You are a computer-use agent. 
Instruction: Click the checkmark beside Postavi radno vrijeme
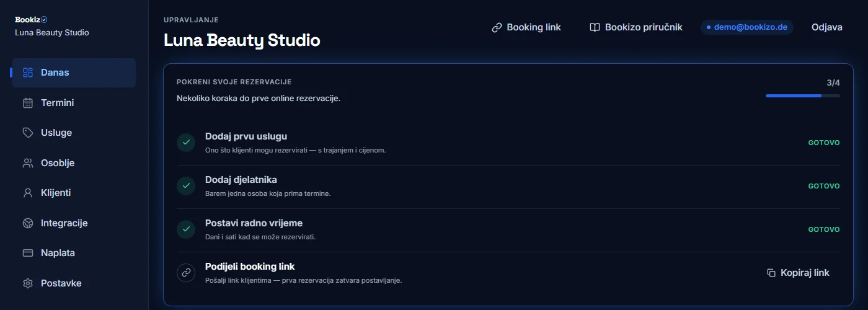click(x=186, y=229)
